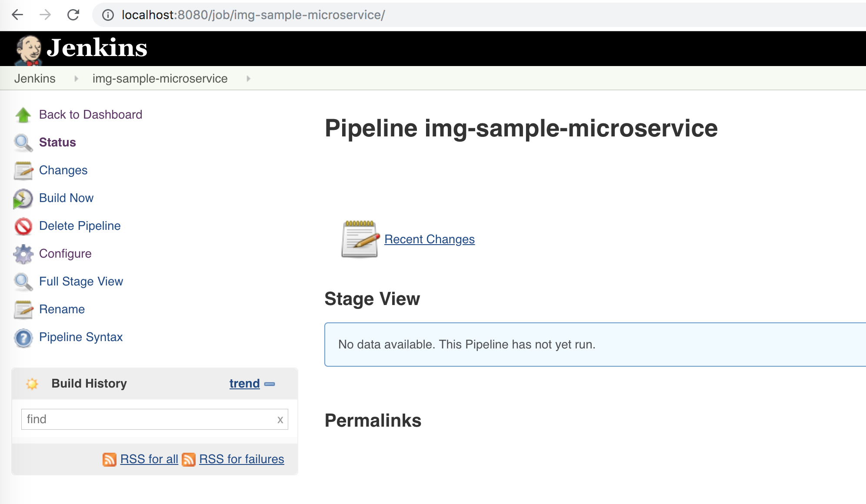This screenshot has height=504, width=866.
Task: Open the Back to Dashboard link
Action: (90, 115)
